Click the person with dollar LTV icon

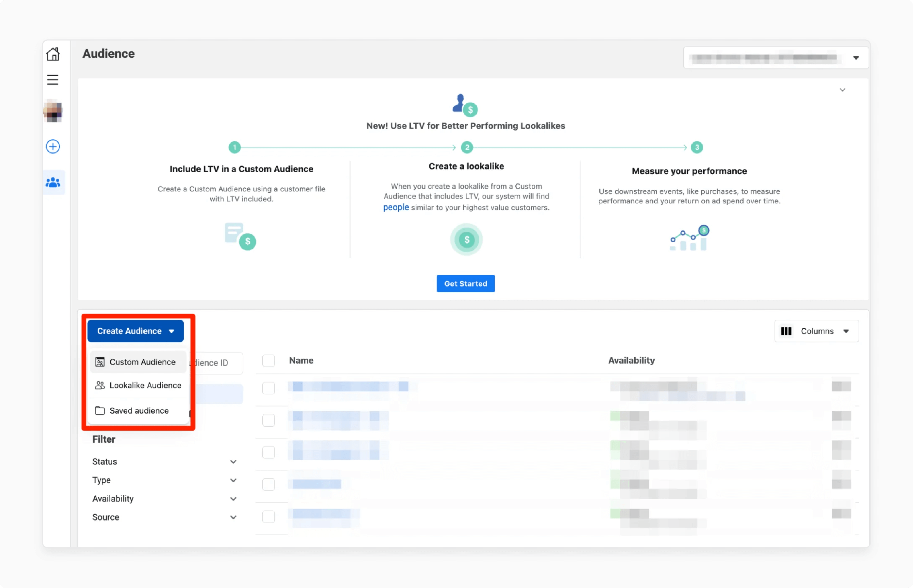465,105
